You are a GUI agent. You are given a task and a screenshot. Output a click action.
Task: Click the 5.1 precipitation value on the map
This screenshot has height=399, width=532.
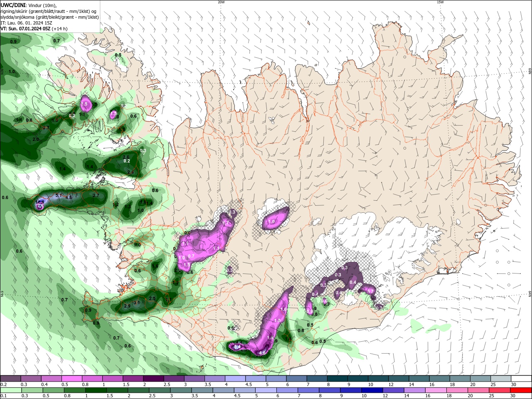59,195
